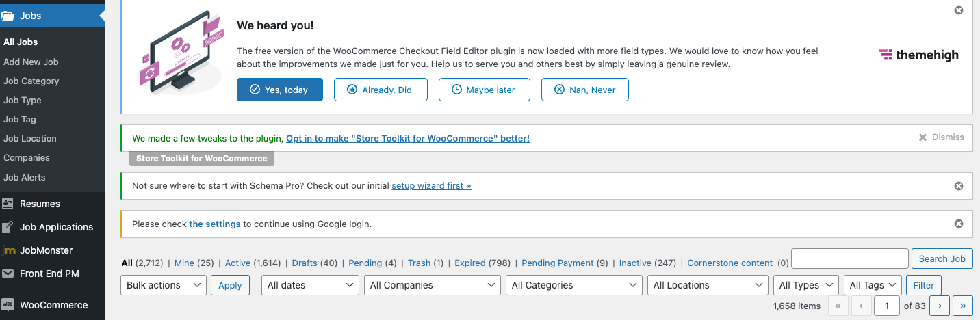
Task: Open the WooCommerce menu
Action: 52,305
